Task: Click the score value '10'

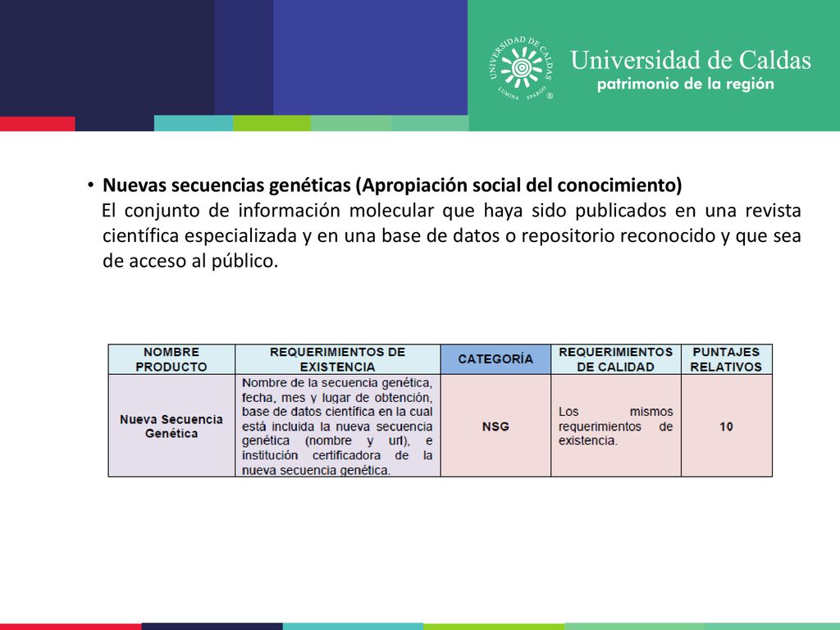Action: (726, 427)
